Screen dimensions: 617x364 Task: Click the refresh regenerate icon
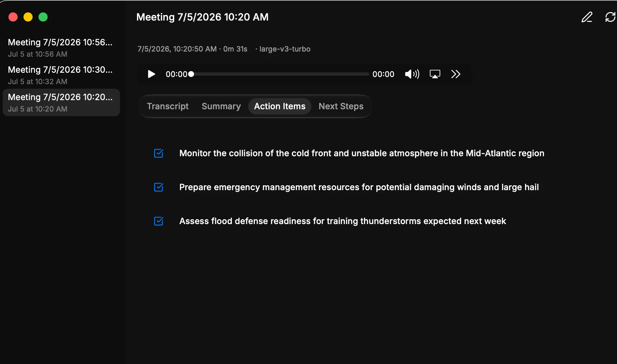point(610,17)
